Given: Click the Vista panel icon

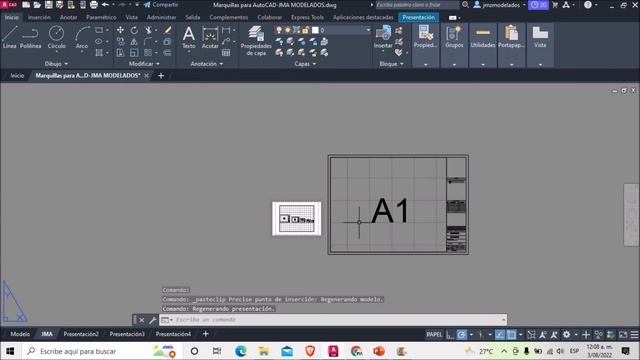Looking at the screenshot, I should 540,37.
